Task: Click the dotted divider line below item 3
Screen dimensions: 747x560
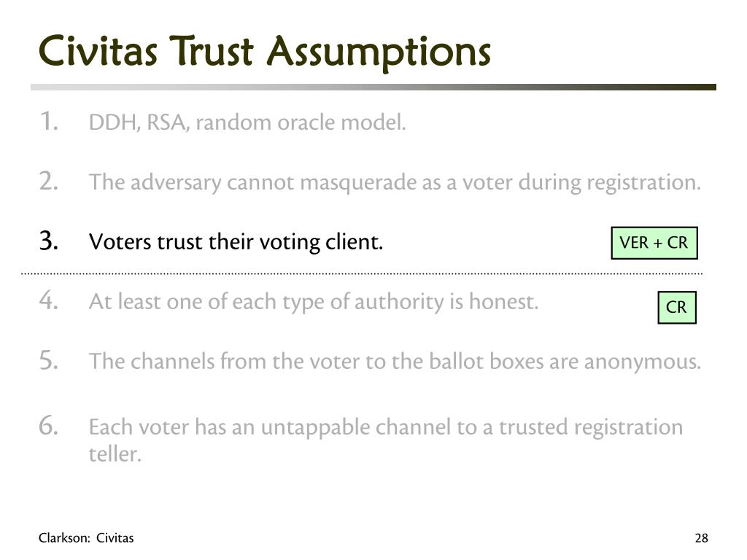Action: pyautogui.click(x=362, y=274)
